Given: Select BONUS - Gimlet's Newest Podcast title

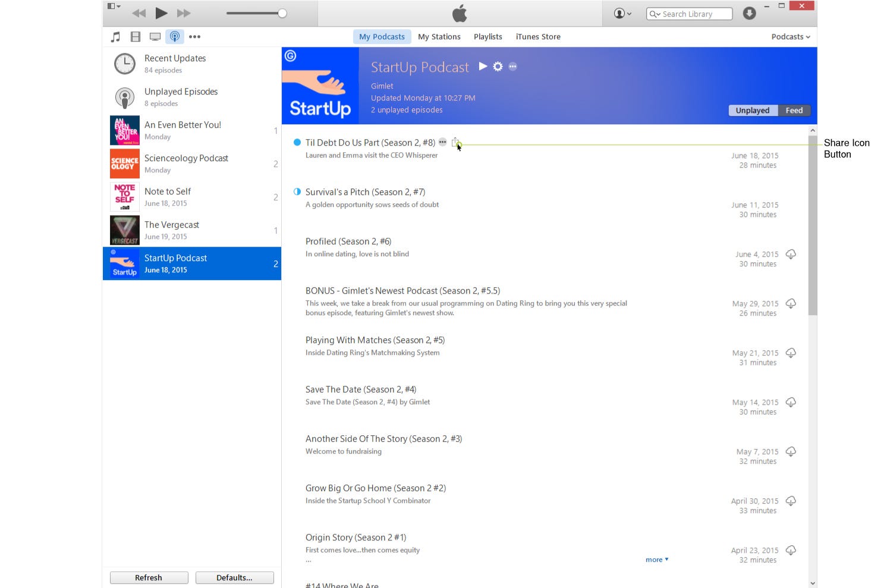Looking at the screenshot, I should [x=402, y=291].
